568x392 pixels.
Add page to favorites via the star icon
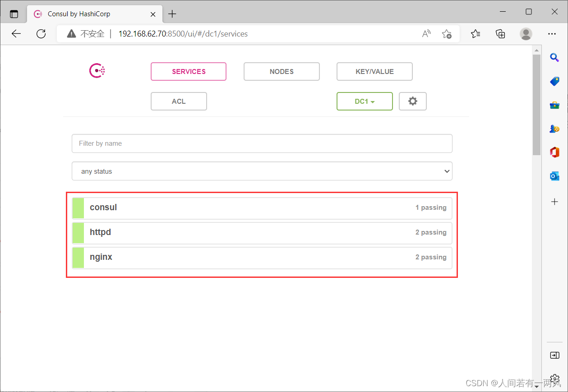click(x=447, y=33)
